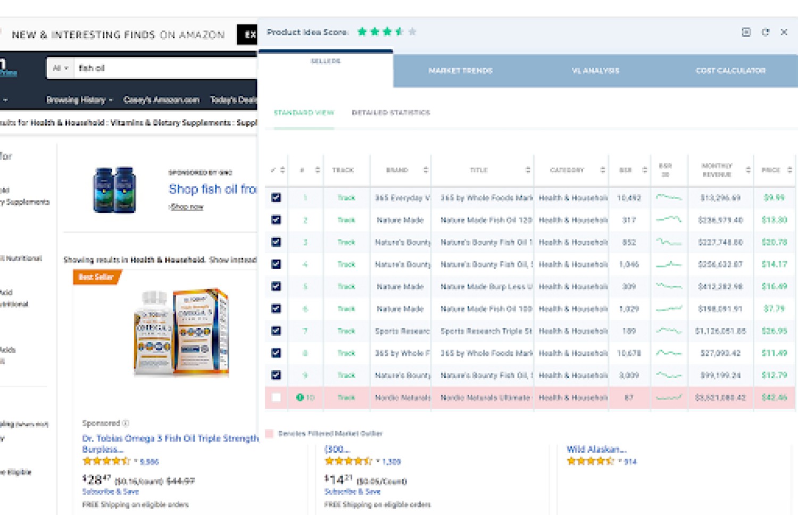Uncheck the checkbox for row 8 365 by Whole Foods
The width and height of the screenshot is (798, 532).
(276, 353)
